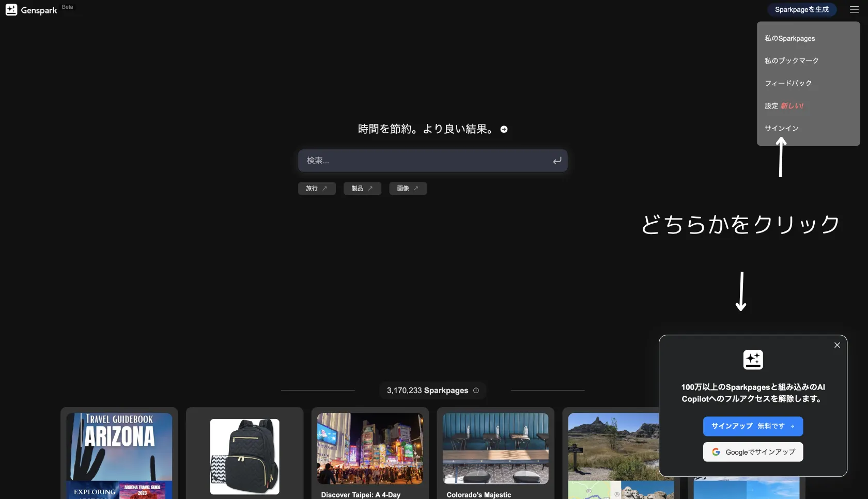Viewport: 868px width, 499px height.
Task: Click the Genspark logo icon
Action: pyautogui.click(x=11, y=10)
